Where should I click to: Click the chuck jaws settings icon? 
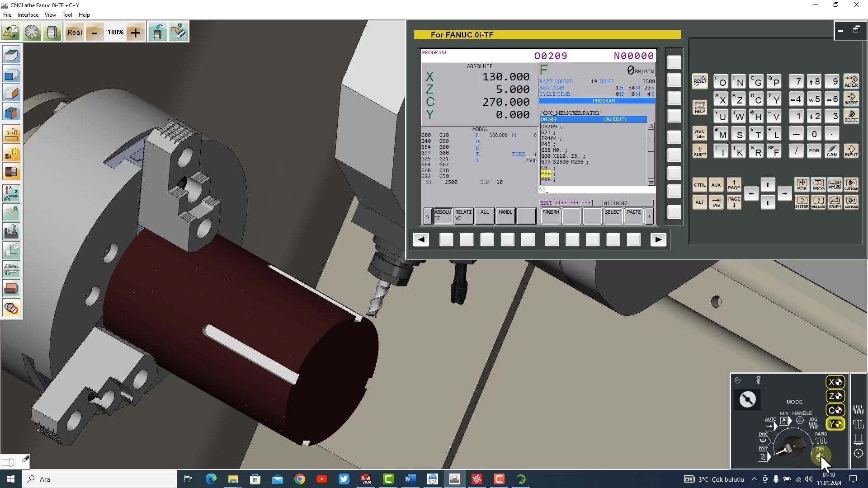pos(32,32)
